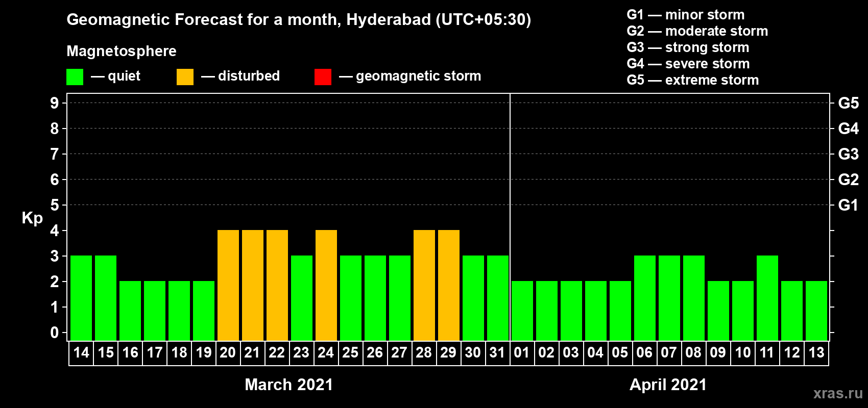Select the April 11 green bar
The image size is (868, 408).
[x=767, y=298]
